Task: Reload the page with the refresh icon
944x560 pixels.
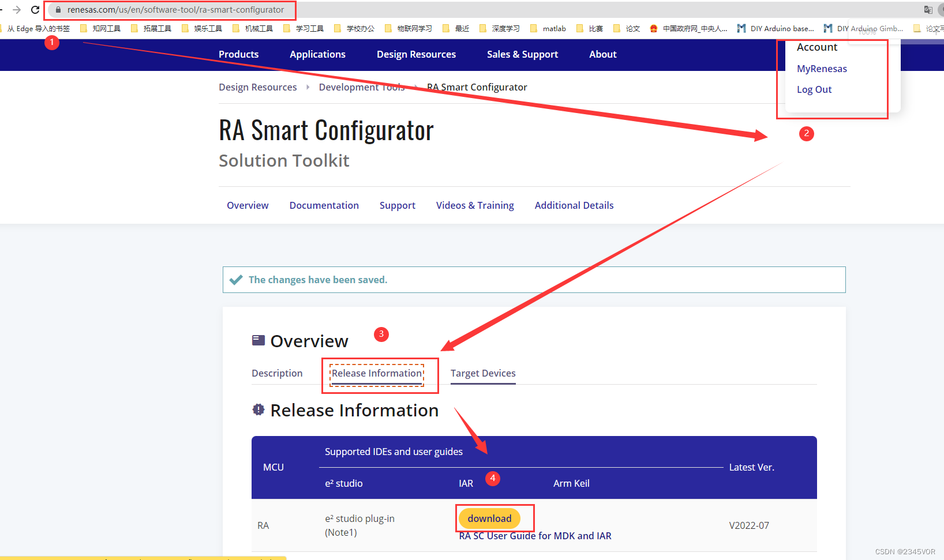Action: pyautogui.click(x=35, y=10)
